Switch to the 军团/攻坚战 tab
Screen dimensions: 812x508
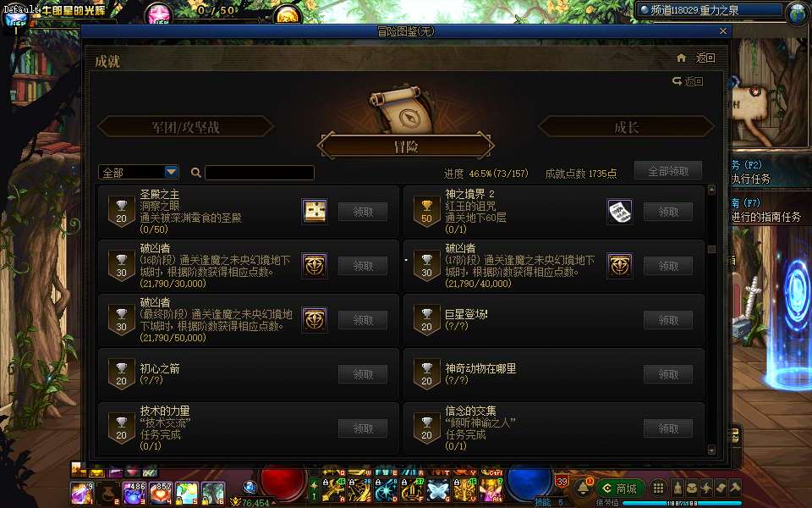(x=185, y=127)
